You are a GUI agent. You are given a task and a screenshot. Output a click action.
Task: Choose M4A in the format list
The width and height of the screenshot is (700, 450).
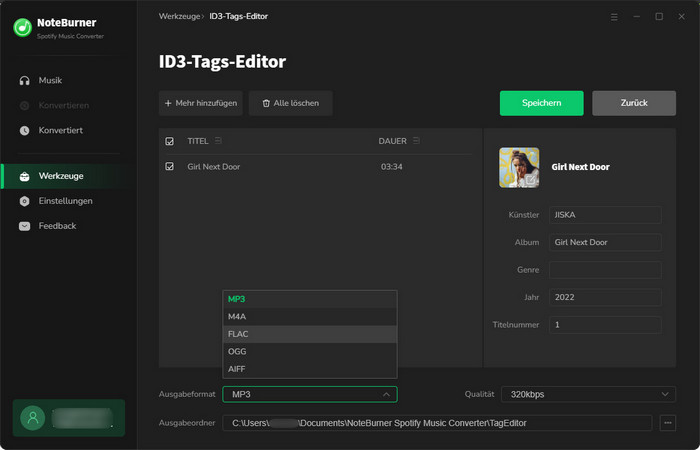pyautogui.click(x=310, y=317)
